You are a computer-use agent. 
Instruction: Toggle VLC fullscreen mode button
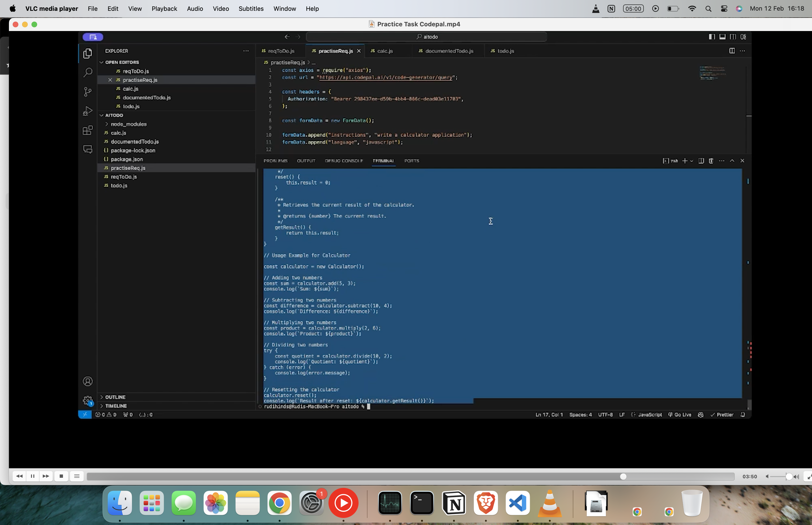coord(808,477)
